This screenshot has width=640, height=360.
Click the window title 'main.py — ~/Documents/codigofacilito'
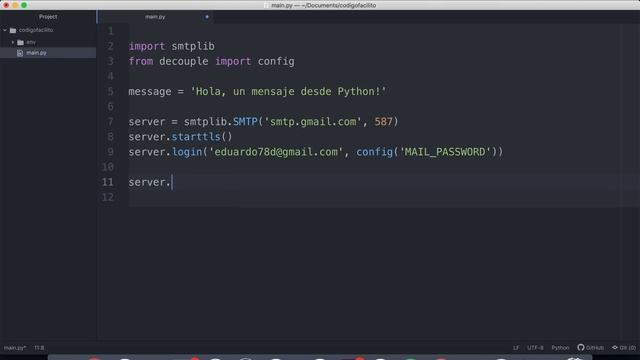tap(324, 5)
